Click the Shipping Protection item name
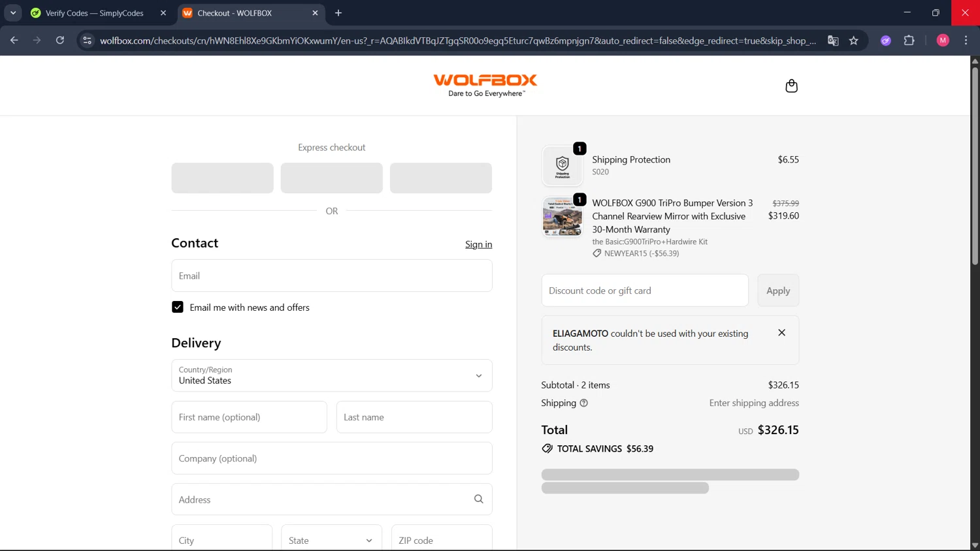This screenshot has height=551, width=980. pos(631,160)
